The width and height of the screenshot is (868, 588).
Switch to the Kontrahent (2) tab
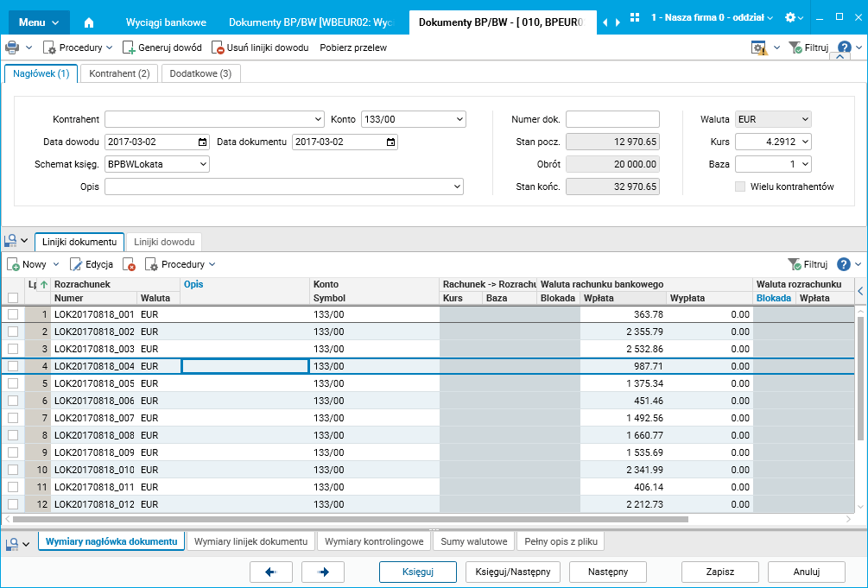[119, 74]
